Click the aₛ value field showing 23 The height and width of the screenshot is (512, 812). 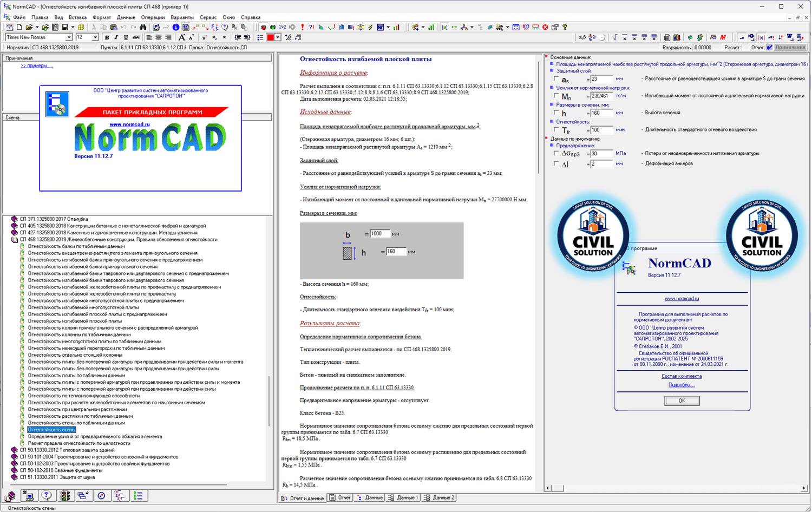pos(601,79)
